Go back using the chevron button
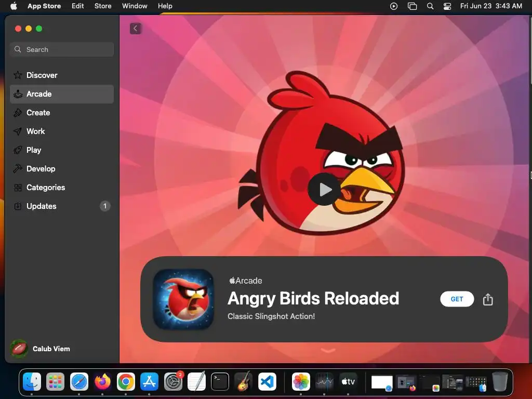 136,29
